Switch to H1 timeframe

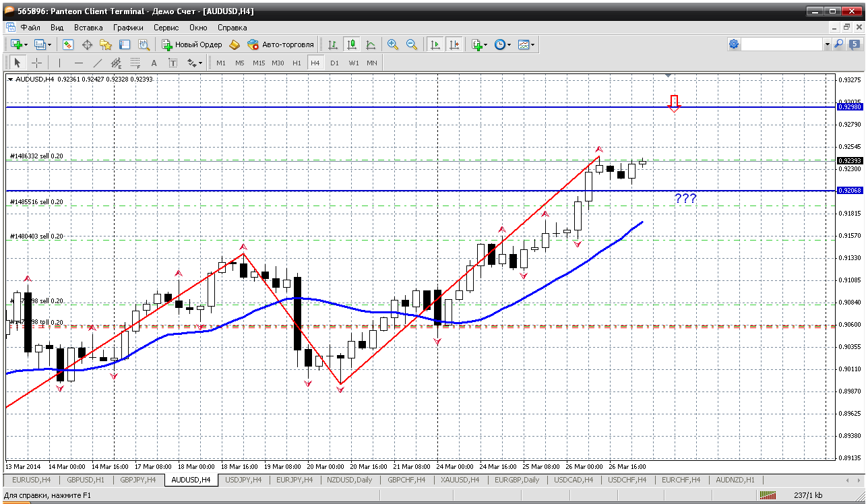(x=297, y=63)
